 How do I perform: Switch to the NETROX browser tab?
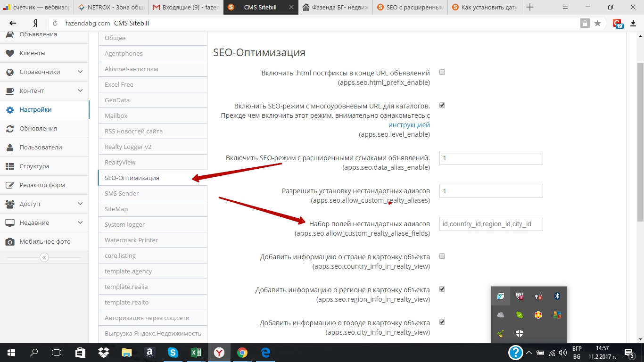(x=111, y=7)
